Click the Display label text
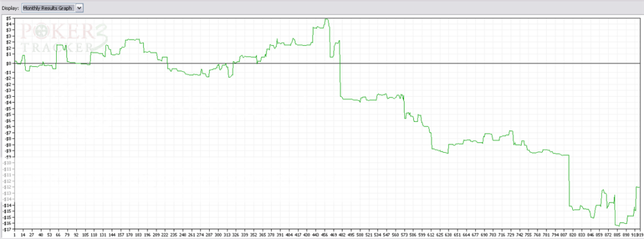Viewport: 644px width, 239px height. (10, 8)
